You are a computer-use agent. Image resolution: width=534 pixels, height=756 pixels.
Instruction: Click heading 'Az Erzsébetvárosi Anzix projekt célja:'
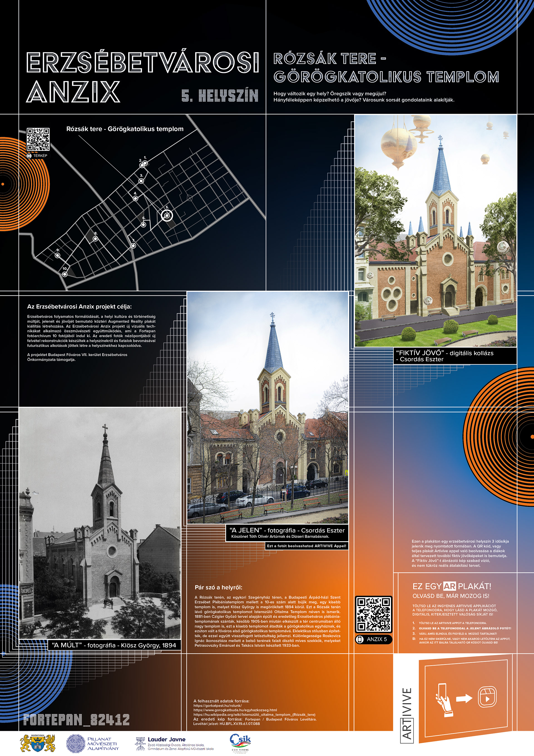pyautogui.click(x=79, y=306)
